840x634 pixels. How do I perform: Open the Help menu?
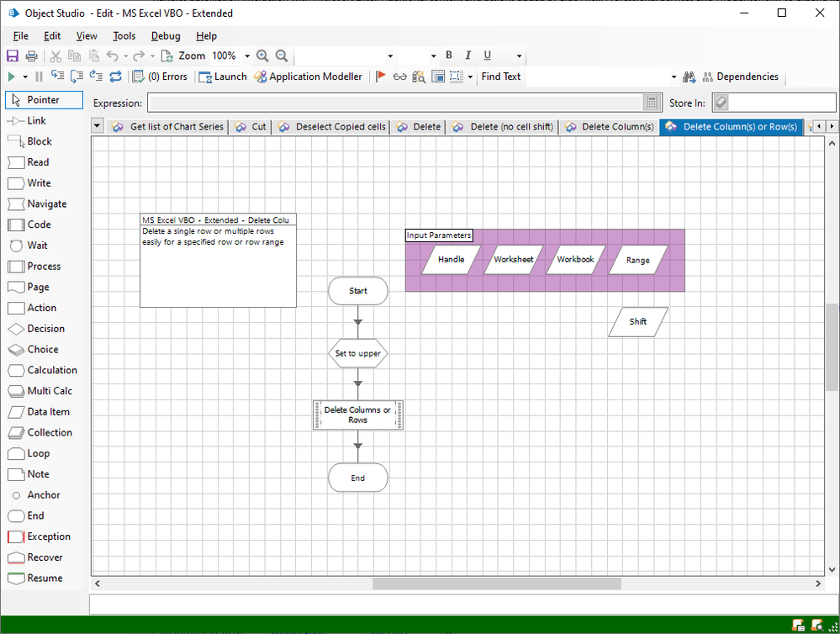tap(206, 36)
